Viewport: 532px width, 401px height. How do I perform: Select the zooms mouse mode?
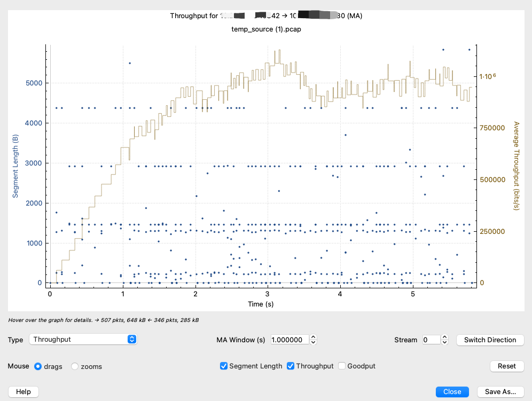[x=75, y=366]
